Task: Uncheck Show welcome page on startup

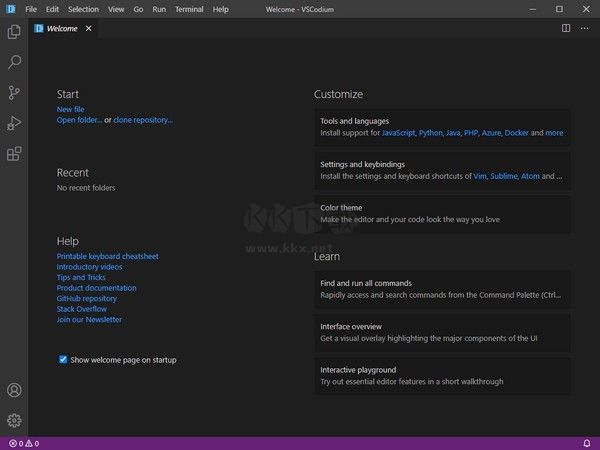Action: [63, 359]
